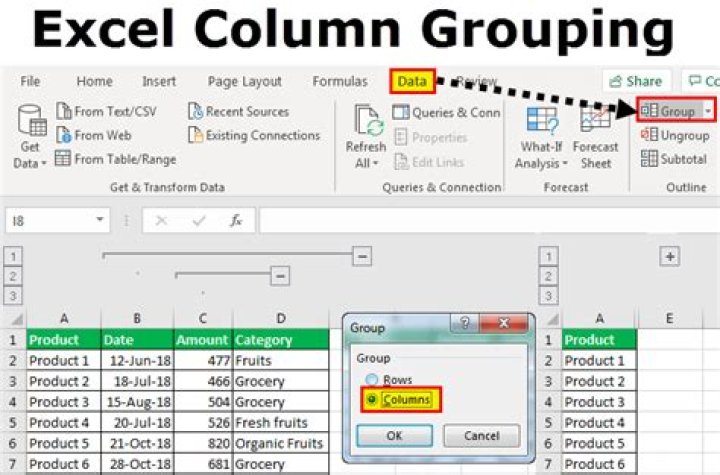This screenshot has height=475, width=720.
Task: Click the greyed Properties command
Action: tap(431, 137)
